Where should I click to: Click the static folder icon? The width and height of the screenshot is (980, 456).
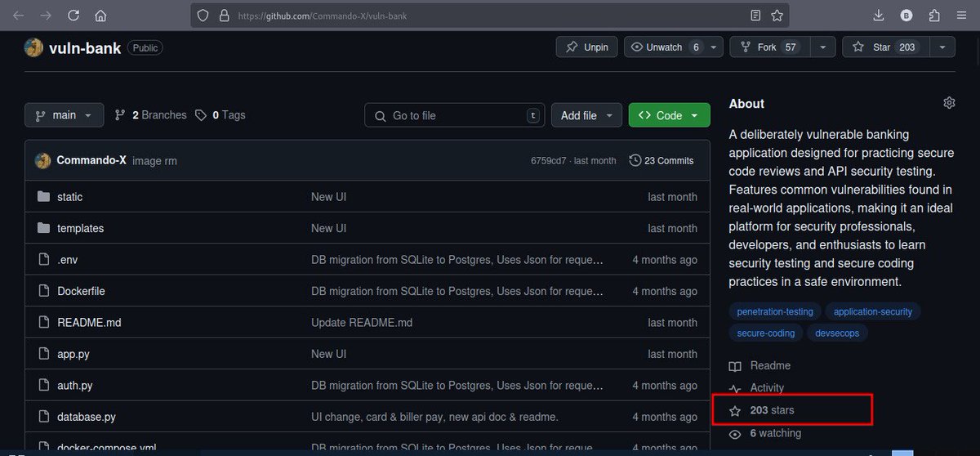point(43,197)
